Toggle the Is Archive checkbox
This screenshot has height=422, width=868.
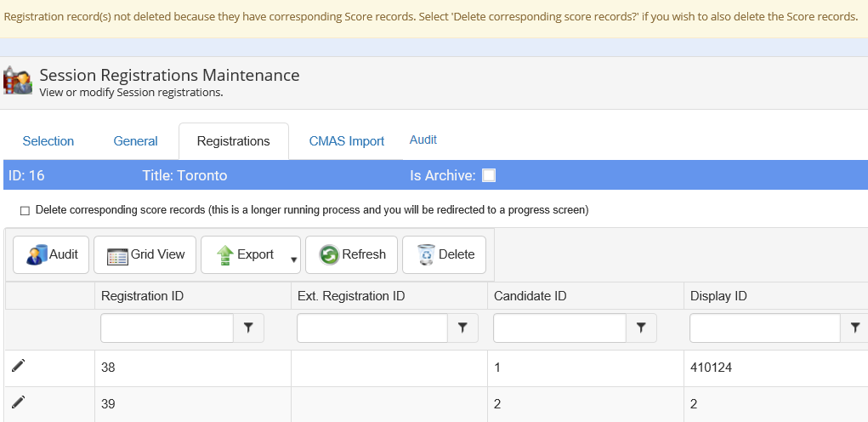point(489,176)
